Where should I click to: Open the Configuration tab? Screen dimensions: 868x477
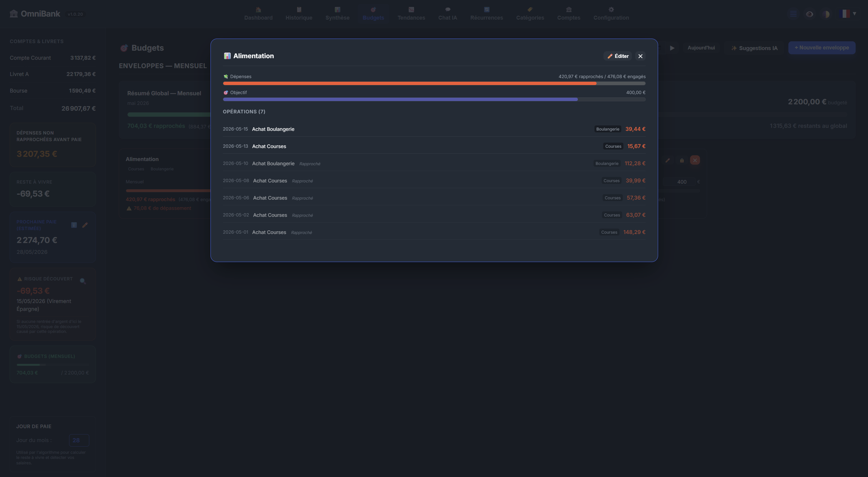(x=611, y=14)
